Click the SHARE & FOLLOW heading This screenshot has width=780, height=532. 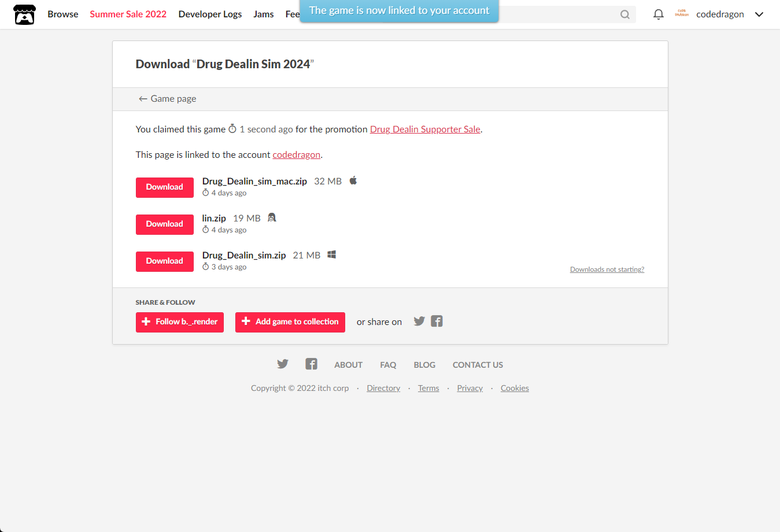165,302
